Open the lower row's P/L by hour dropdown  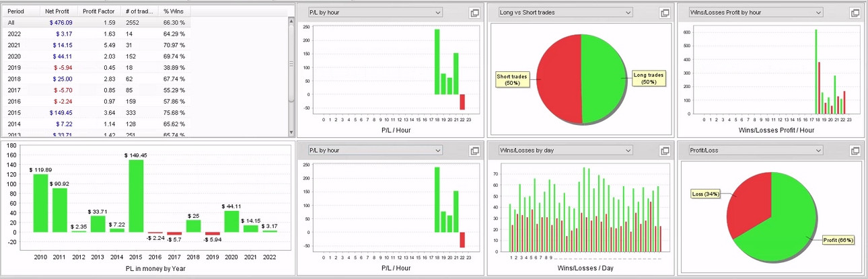coord(375,150)
